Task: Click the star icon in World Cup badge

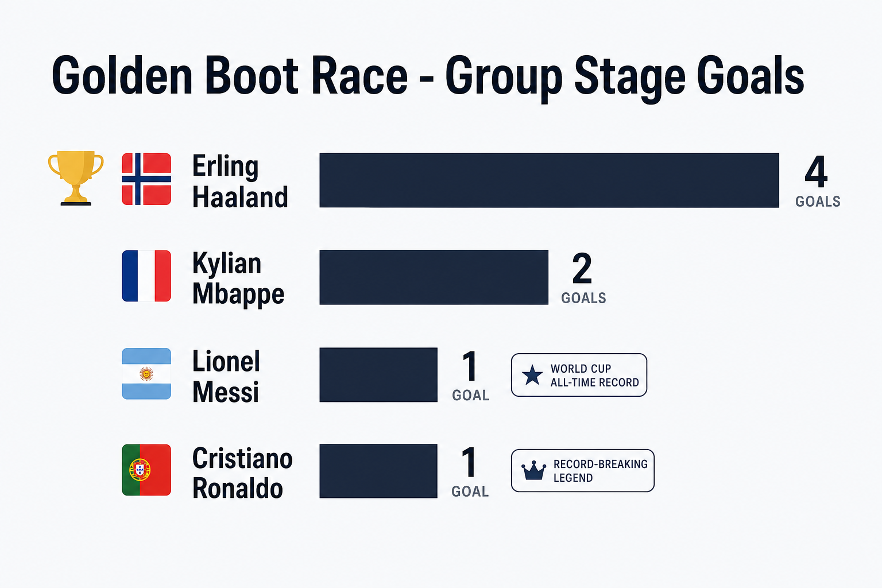Action: (x=532, y=375)
